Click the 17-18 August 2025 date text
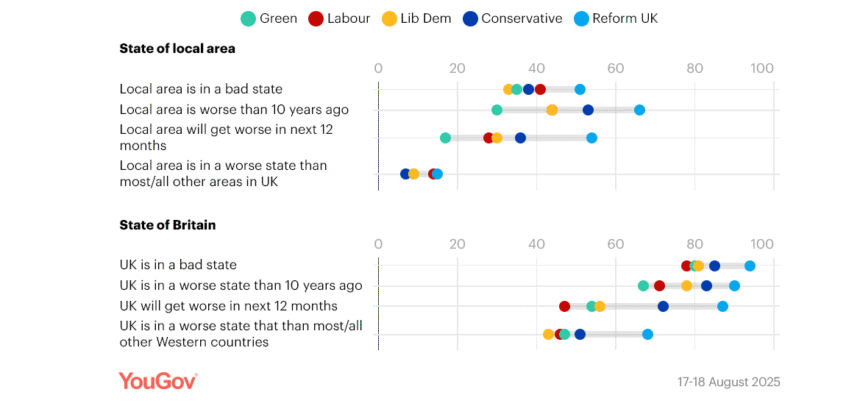 728,382
